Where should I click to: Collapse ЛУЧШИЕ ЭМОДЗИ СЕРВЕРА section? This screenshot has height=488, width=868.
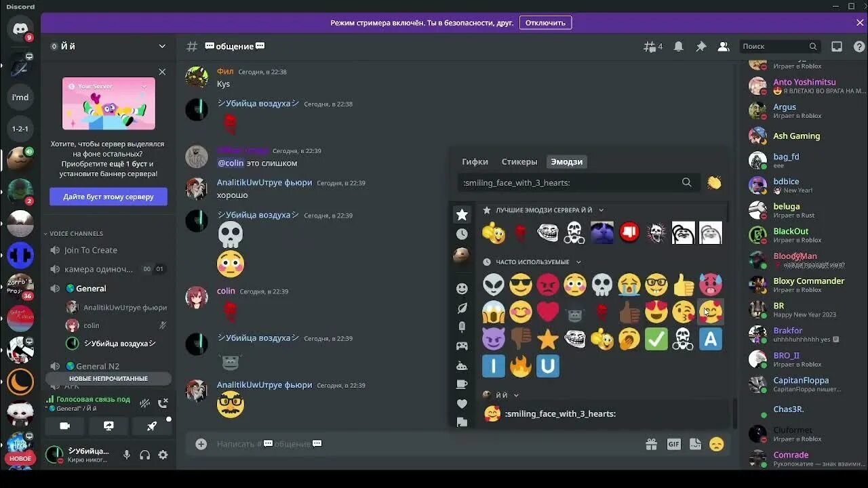tap(543, 210)
